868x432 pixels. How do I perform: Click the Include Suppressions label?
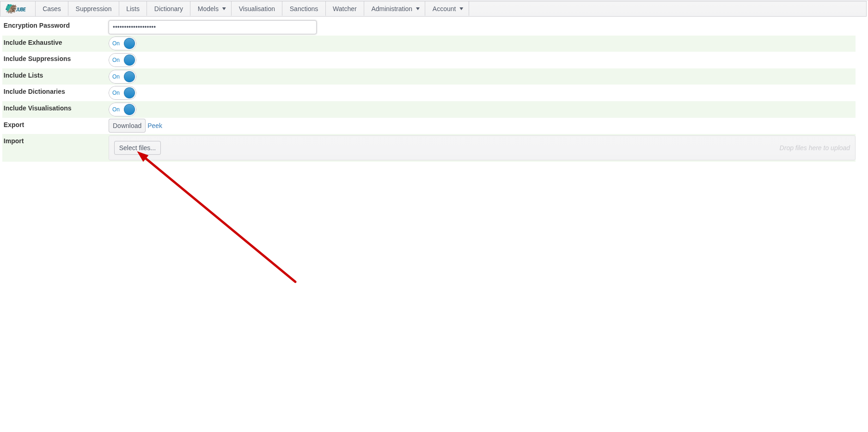click(x=37, y=59)
